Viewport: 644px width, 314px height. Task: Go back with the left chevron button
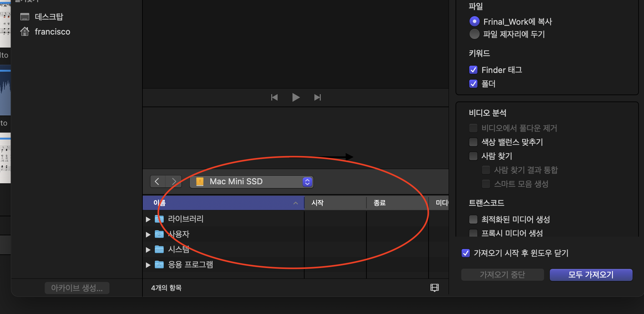pos(157,181)
